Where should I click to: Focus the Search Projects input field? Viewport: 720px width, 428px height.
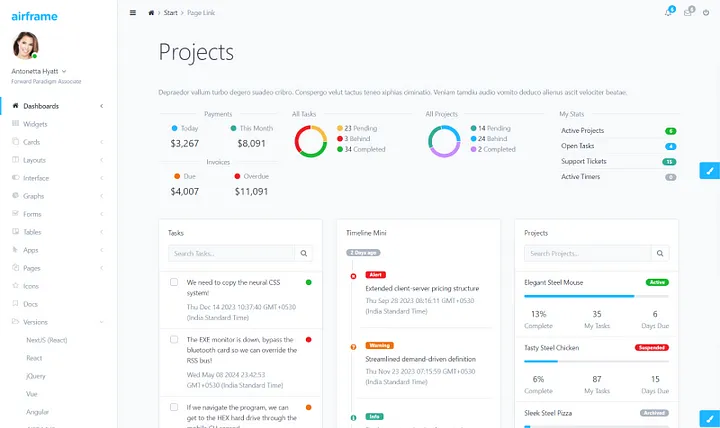[x=588, y=253]
